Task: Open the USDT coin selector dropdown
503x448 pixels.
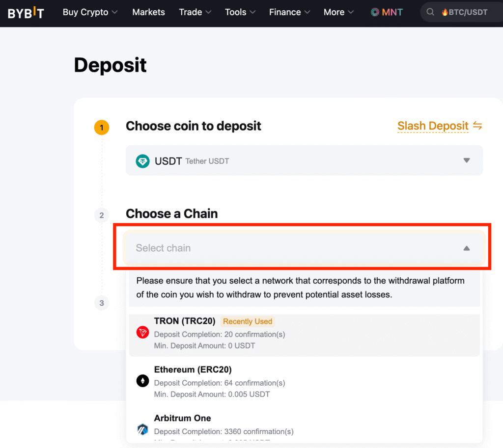Action: pyautogui.click(x=304, y=160)
